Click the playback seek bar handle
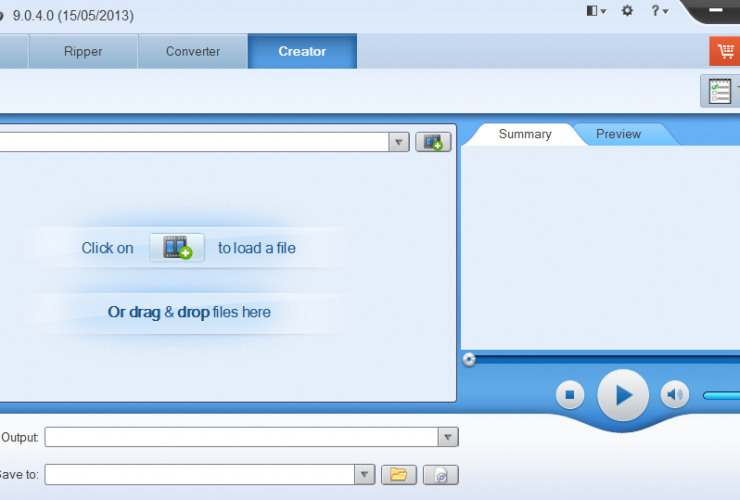This screenshot has width=740, height=500. point(469,359)
